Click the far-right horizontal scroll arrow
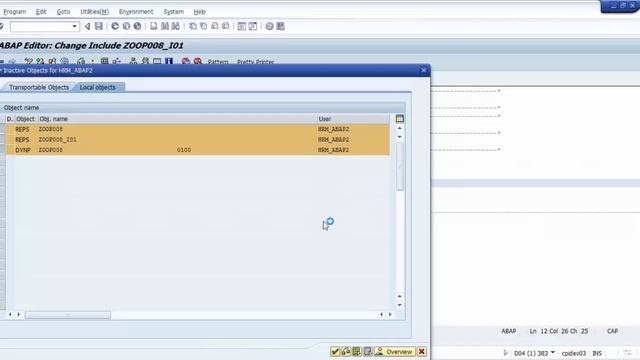The width and height of the screenshot is (640, 360). point(390,315)
